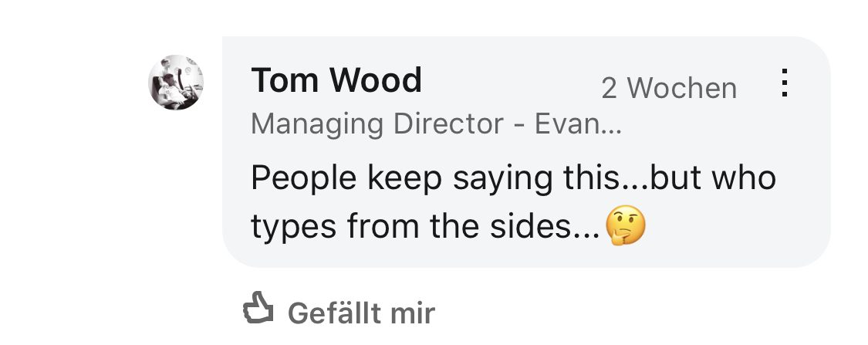Click the line starting with types from

pyautogui.click(x=424, y=227)
